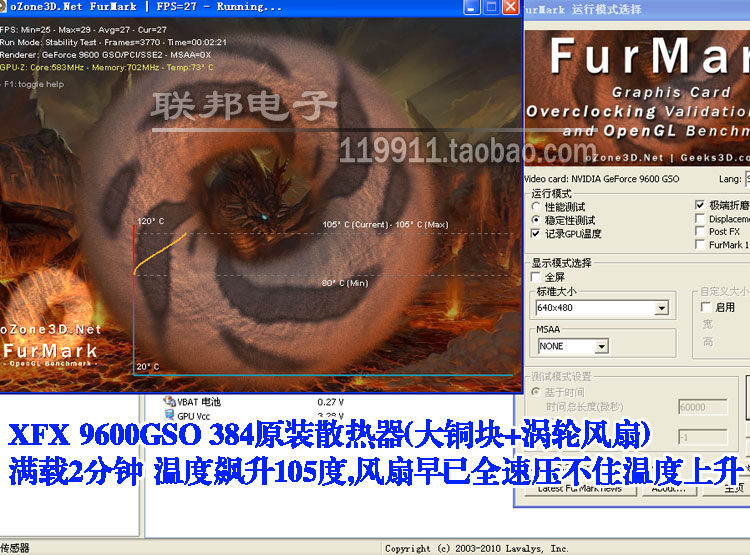The image size is (750, 555).
Task: Enable the 全屏 fullscreen checkbox
Action: pyautogui.click(x=537, y=276)
